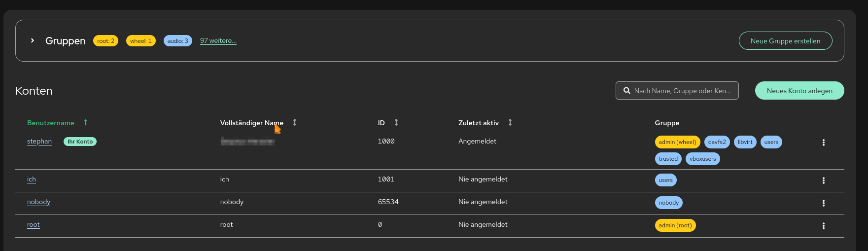Sort by Benutzername column arrow

(x=86, y=122)
